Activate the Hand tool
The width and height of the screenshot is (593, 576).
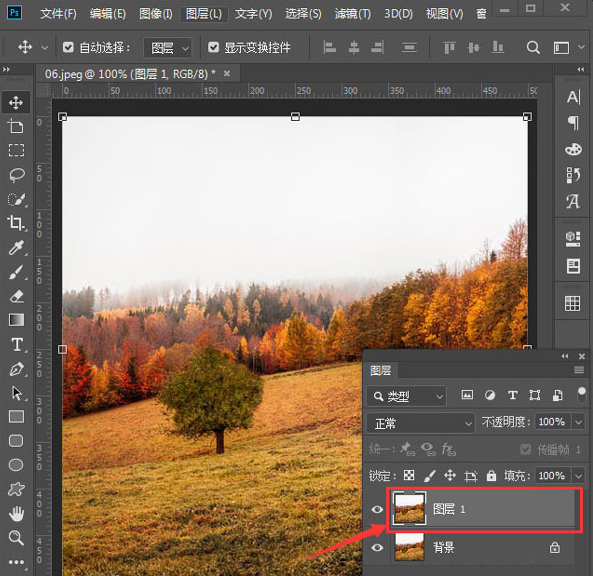16,513
